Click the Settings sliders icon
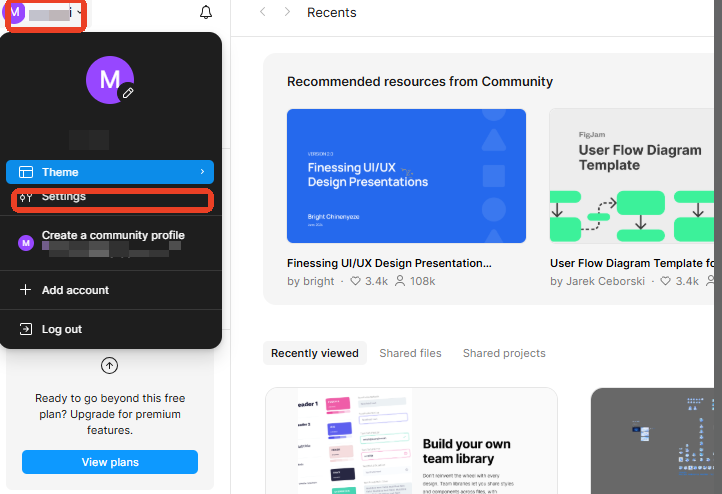Viewport: 722px width, 494px height. tap(26, 198)
